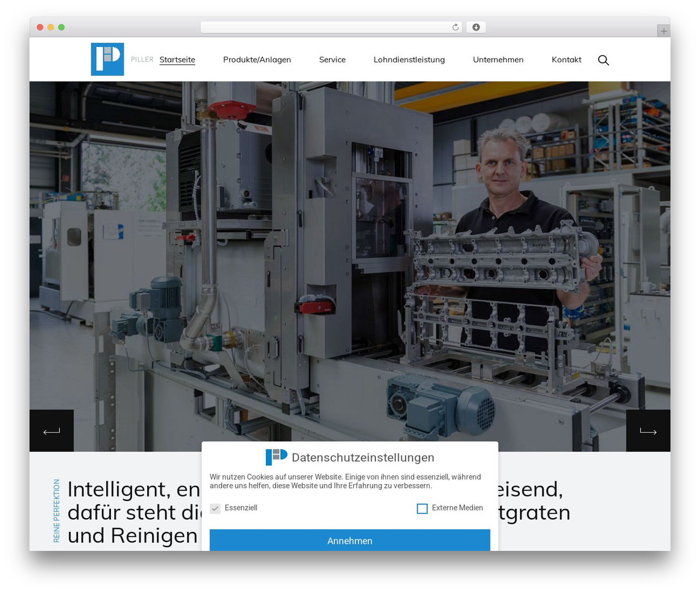The height and width of the screenshot is (593, 700).
Task: Open the Startseite menu item
Action: (177, 60)
